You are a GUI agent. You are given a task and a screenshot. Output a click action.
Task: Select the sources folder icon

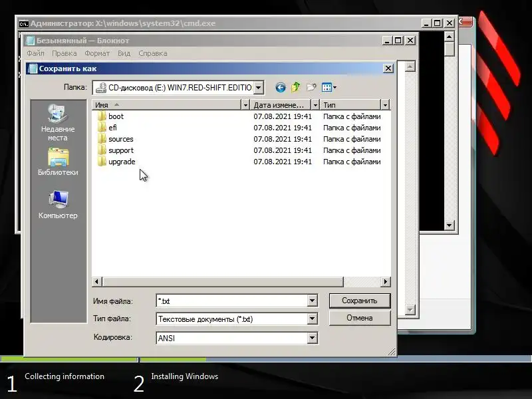pos(102,139)
